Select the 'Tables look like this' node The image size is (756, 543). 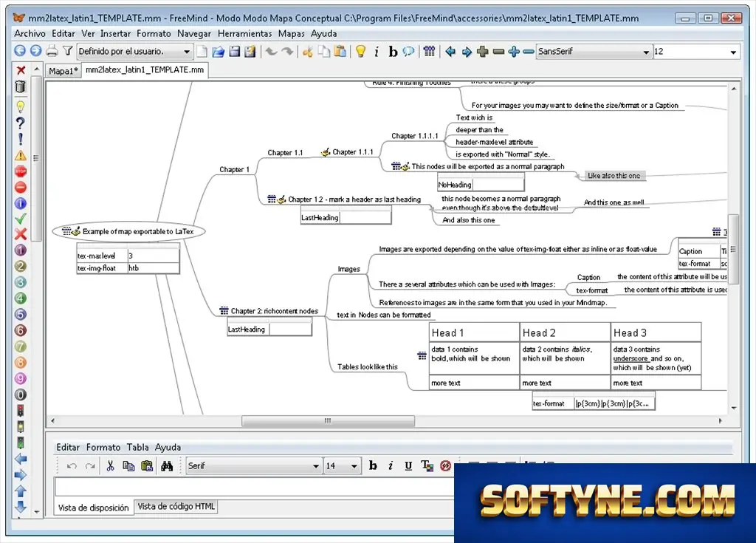pyautogui.click(x=368, y=367)
